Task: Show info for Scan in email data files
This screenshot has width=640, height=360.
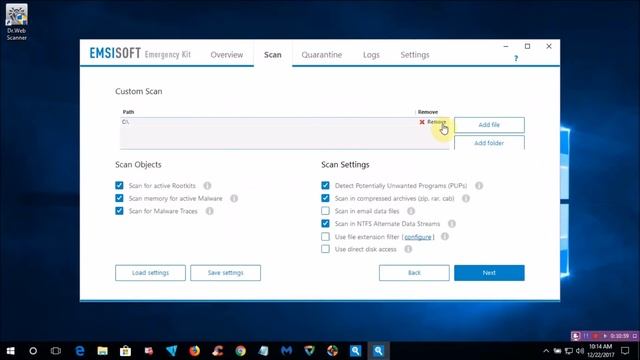Action: 411,211
